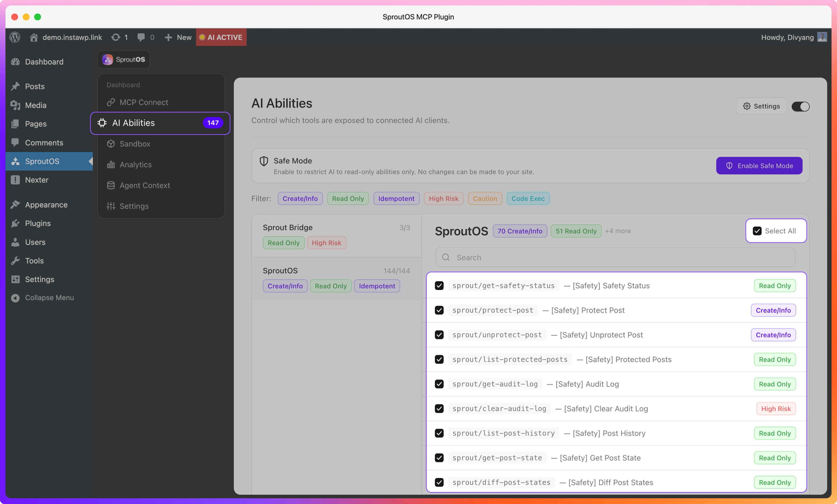Click the WordPress logo icon
The image size is (837, 504).
[x=15, y=37]
